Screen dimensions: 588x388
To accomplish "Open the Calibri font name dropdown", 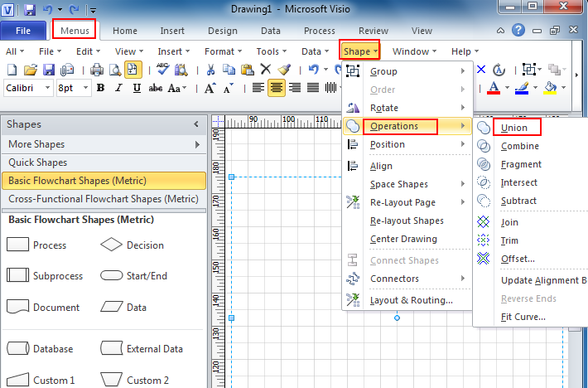I will (x=48, y=88).
